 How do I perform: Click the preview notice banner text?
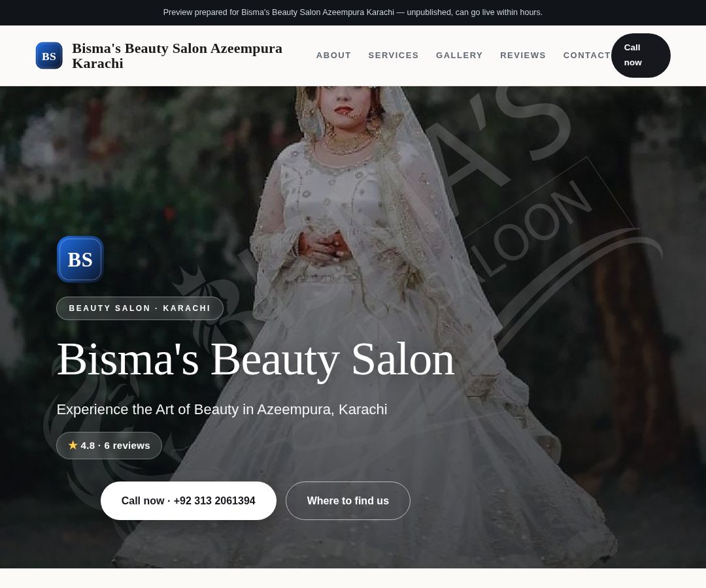pyautogui.click(x=352, y=12)
